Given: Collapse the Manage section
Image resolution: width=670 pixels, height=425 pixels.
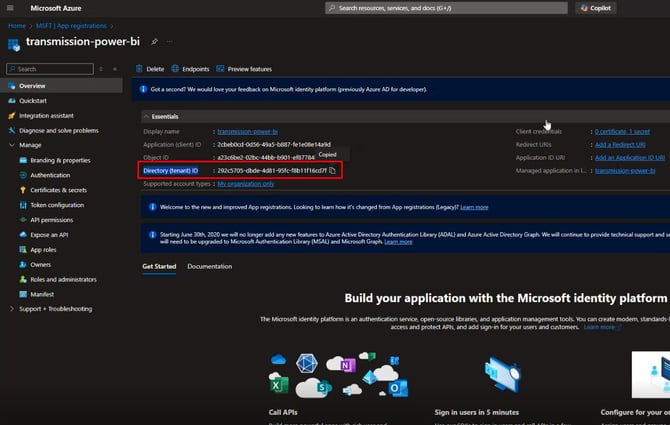Looking at the screenshot, I should point(12,145).
